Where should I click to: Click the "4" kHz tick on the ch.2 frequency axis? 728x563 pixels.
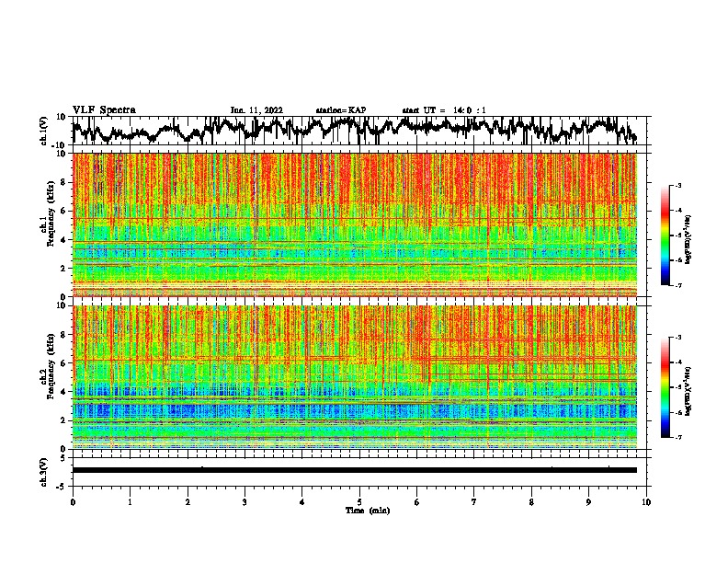tap(63, 392)
